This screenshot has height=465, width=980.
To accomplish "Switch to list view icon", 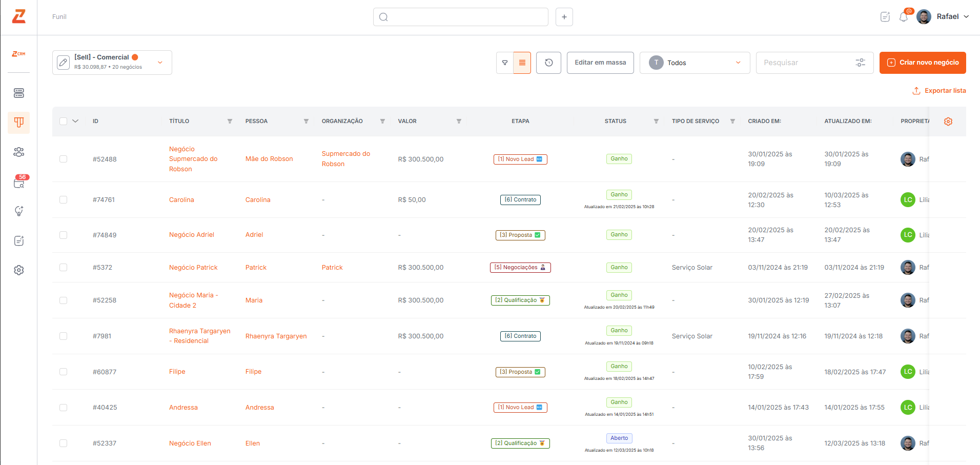I will coord(522,63).
